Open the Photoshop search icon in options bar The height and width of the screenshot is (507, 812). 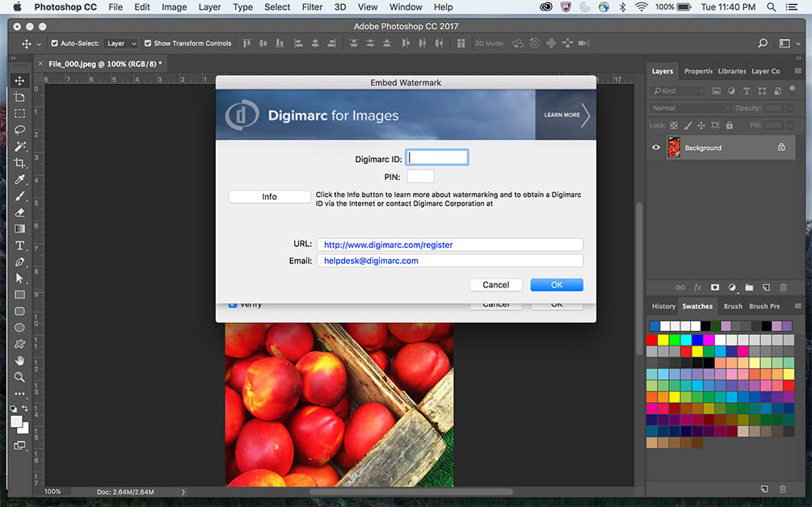[762, 44]
